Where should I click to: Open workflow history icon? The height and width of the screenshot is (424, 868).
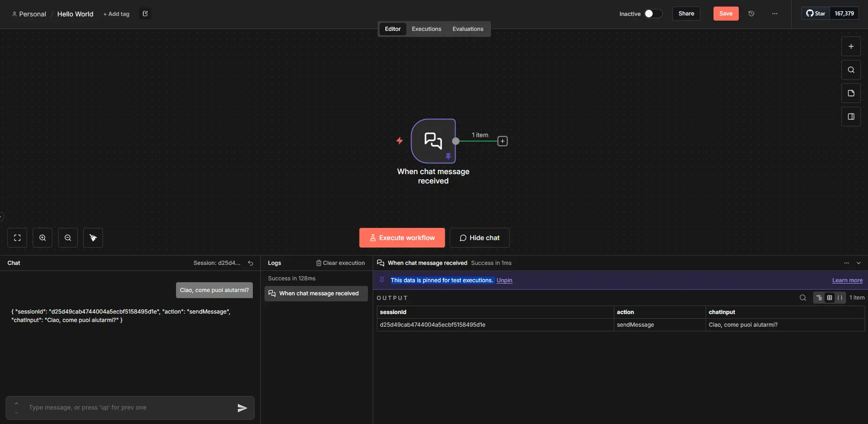coord(751,14)
